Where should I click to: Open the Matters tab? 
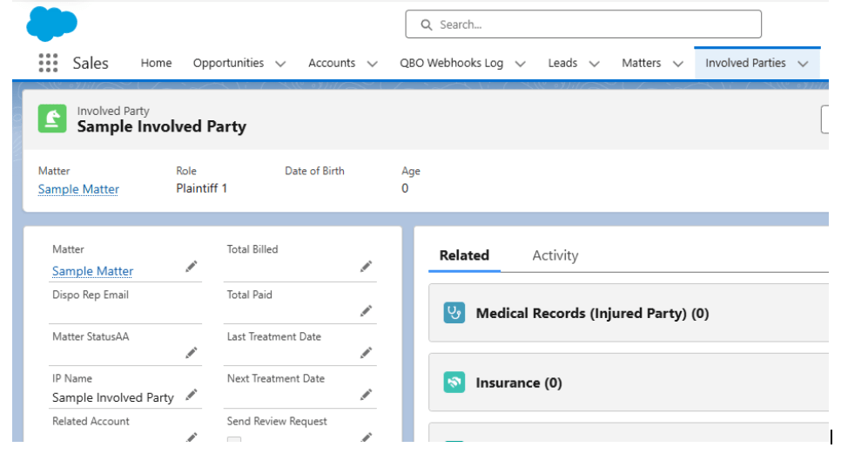(x=641, y=63)
